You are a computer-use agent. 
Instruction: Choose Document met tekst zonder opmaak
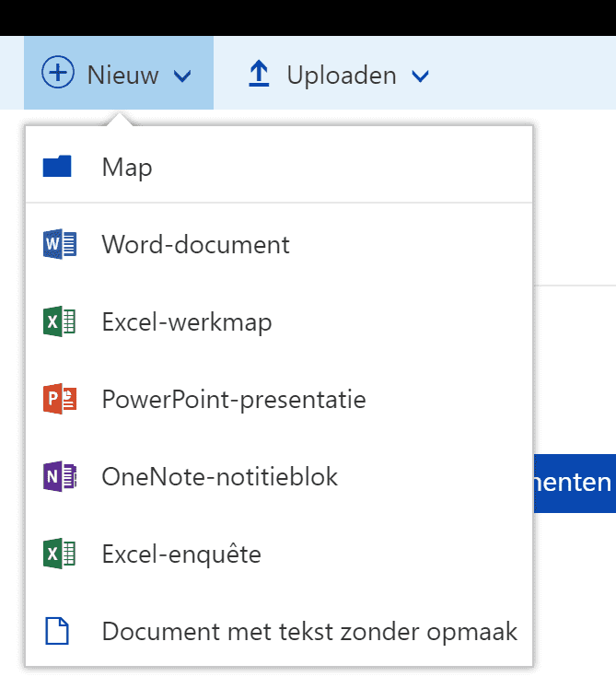[x=279, y=631]
